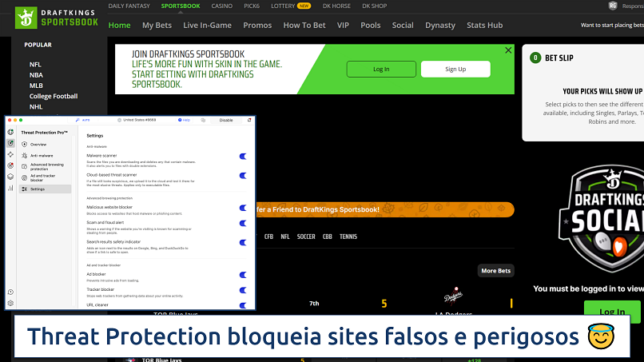The image size is (644, 362).
Task: Click the DraftKings Sportsbook logo
Action: (x=57, y=17)
